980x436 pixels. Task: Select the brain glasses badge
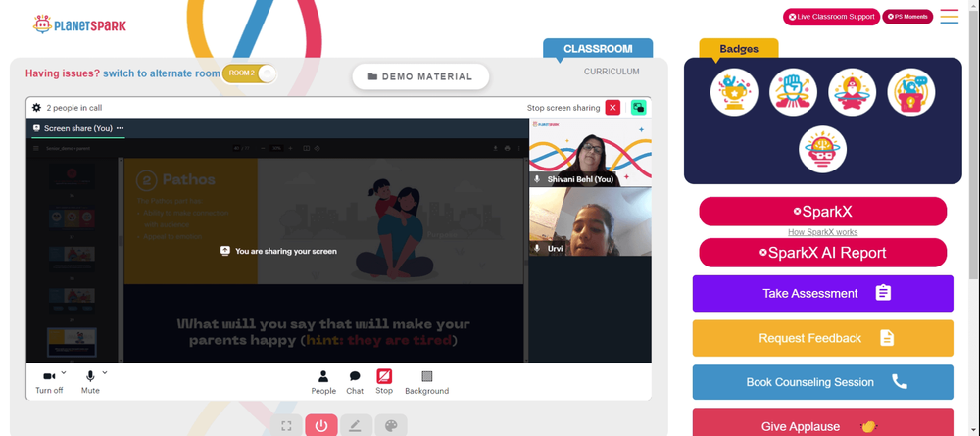coord(822,150)
